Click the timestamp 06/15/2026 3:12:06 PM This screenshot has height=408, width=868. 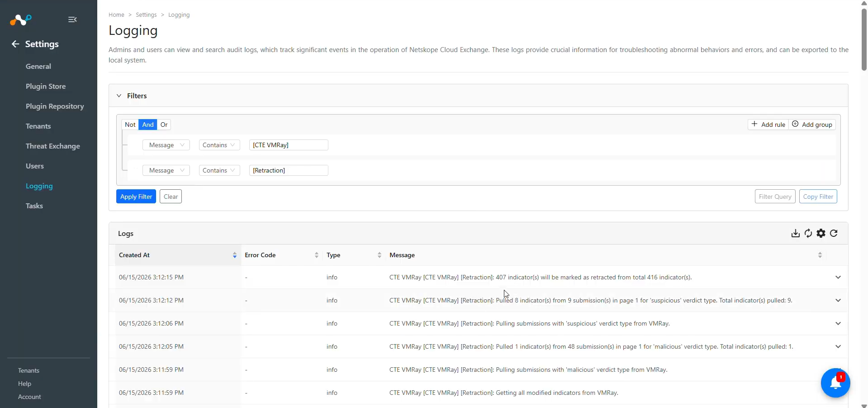pos(151,323)
